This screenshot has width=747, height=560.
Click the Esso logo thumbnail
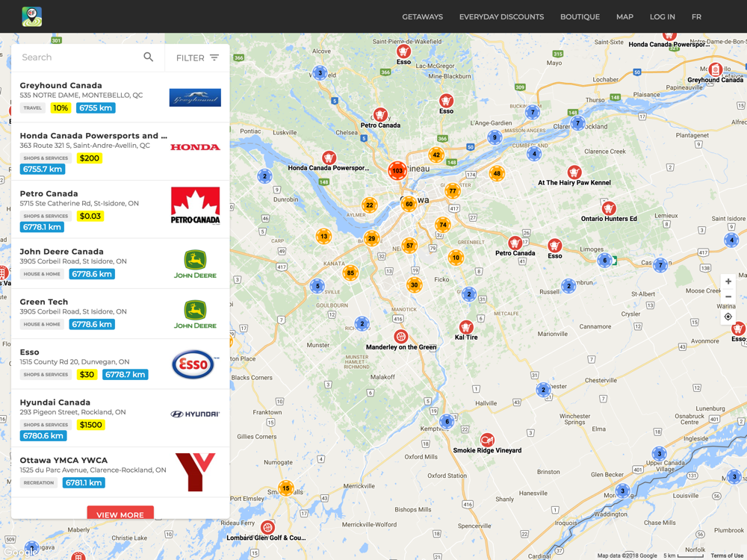pos(194,364)
